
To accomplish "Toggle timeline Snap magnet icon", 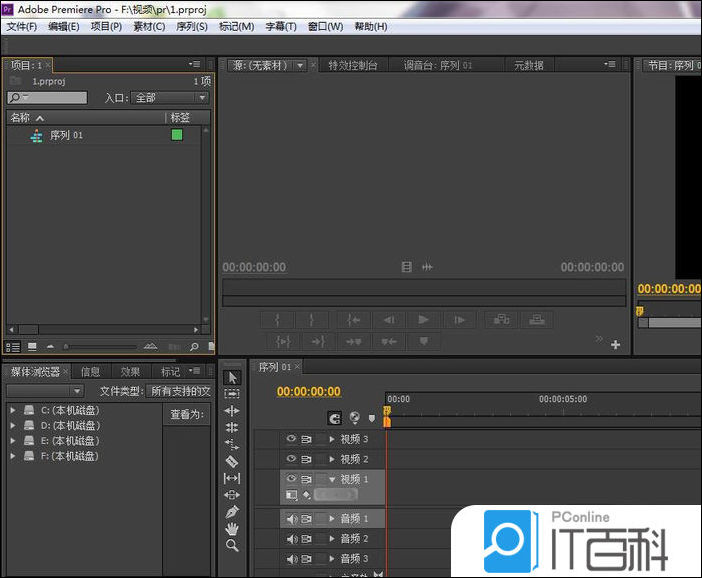I will pyautogui.click(x=335, y=418).
